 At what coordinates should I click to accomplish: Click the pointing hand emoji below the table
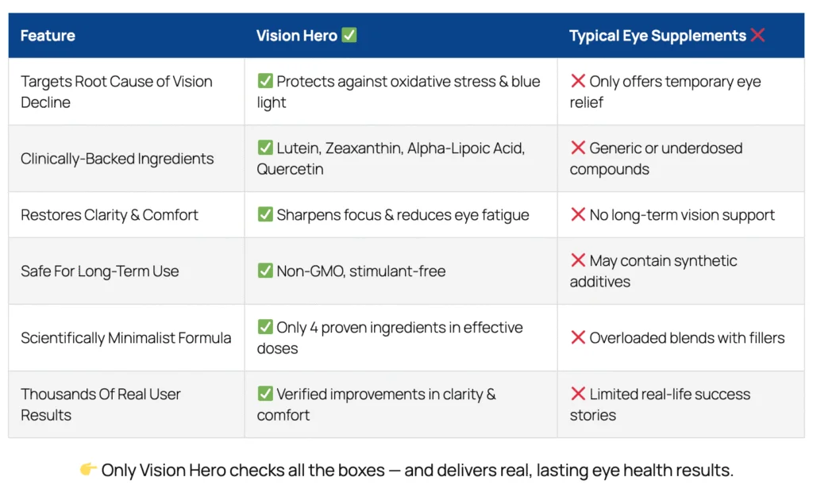88,470
